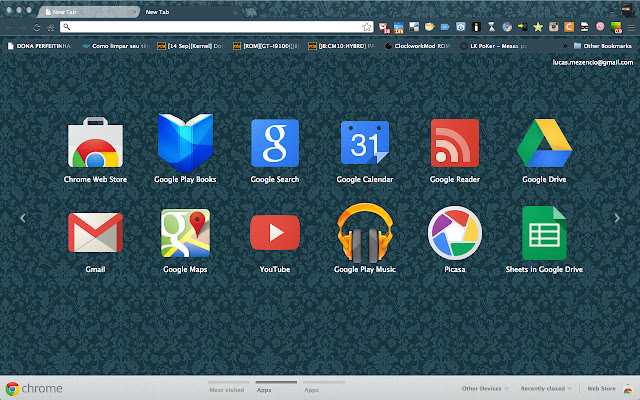Click the blue tag extension icon
The height and width of the screenshot is (400, 640).
[x=445, y=27]
